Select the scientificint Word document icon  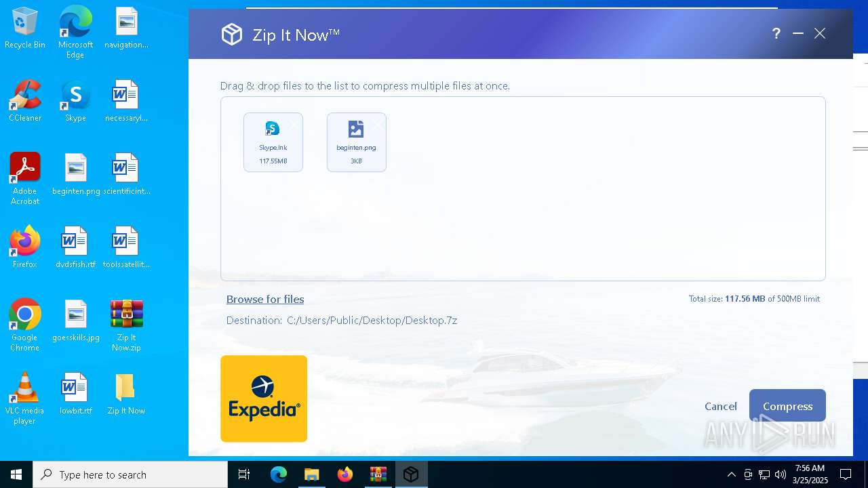coord(126,175)
